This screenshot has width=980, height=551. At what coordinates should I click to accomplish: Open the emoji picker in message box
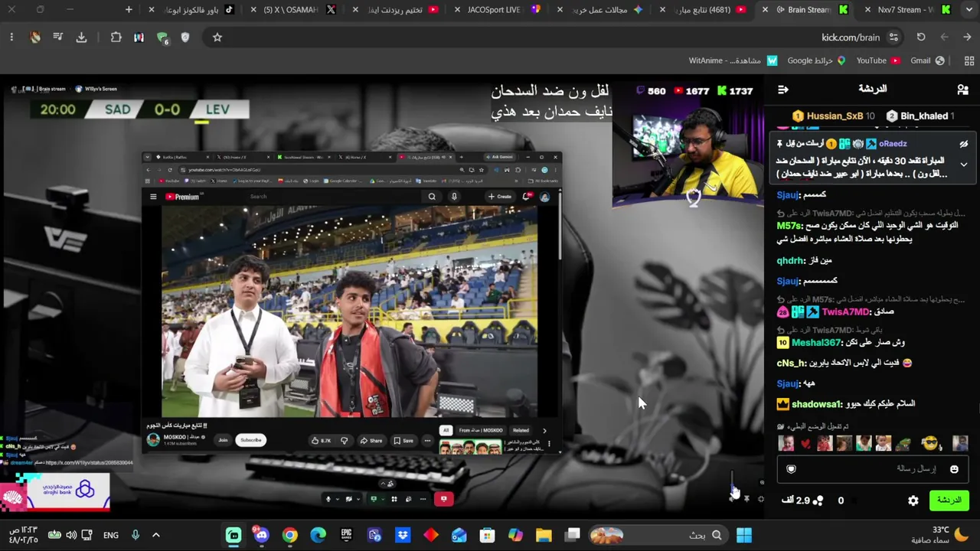tap(954, 469)
